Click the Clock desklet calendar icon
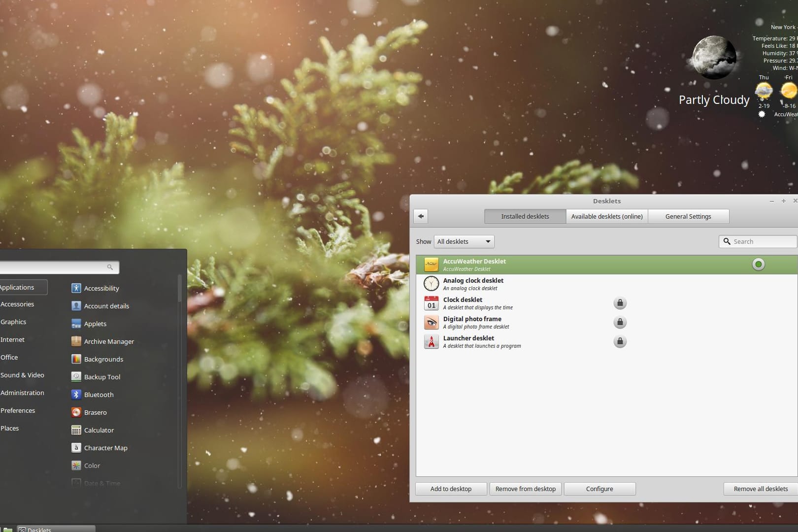The width and height of the screenshot is (798, 532). coord(431,303)
